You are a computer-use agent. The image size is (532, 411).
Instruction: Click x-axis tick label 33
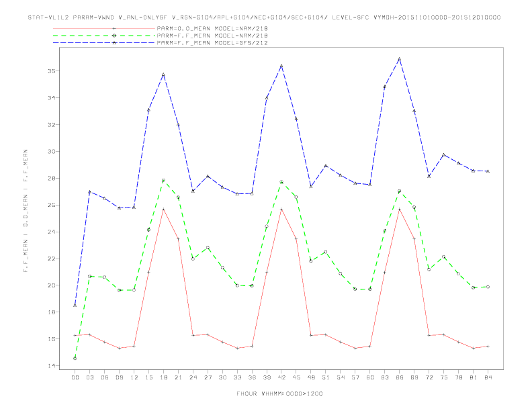[x=237, y=377]
